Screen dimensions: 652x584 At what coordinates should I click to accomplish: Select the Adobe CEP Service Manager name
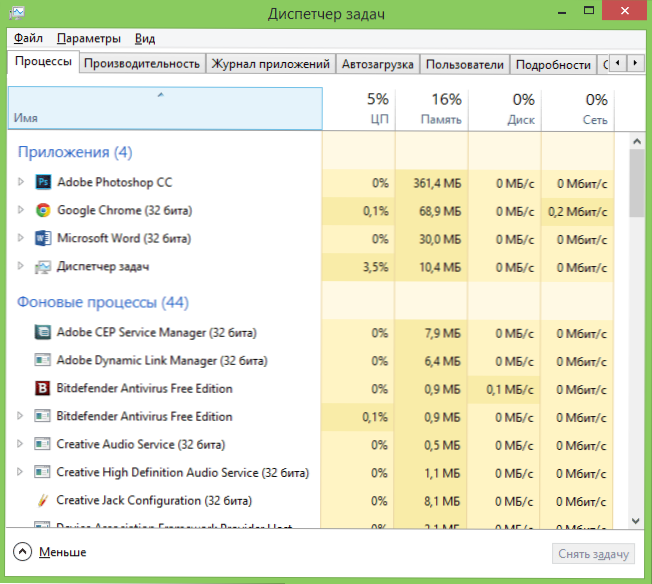[x=157, y=332]
